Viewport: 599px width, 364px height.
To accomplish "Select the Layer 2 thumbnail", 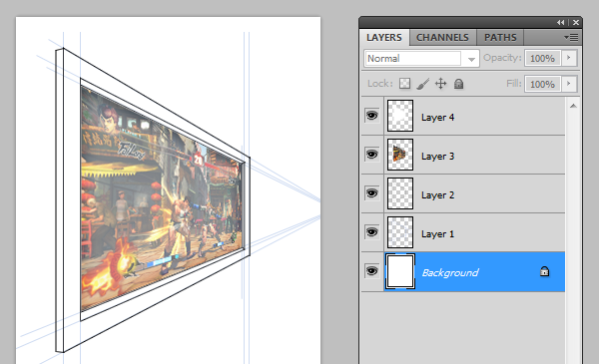I will (400, 193).
